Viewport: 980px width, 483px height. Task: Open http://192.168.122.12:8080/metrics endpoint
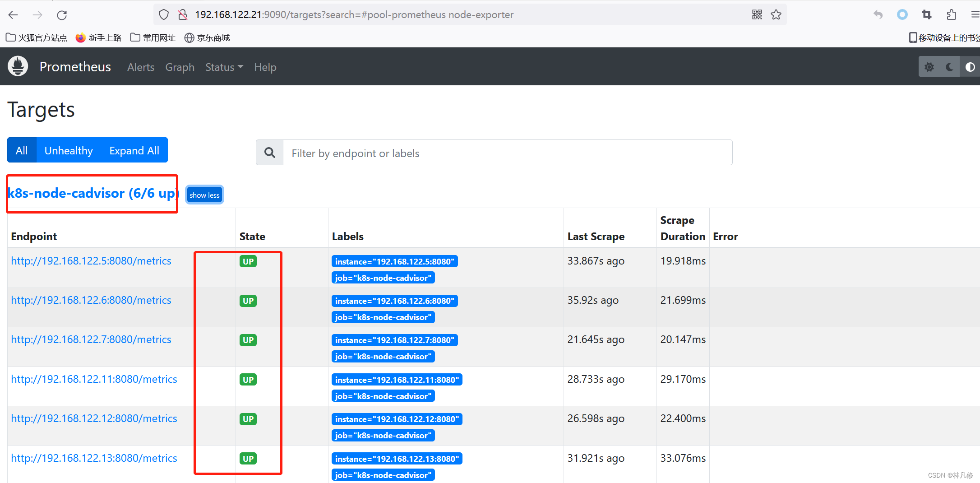point(94,418)
